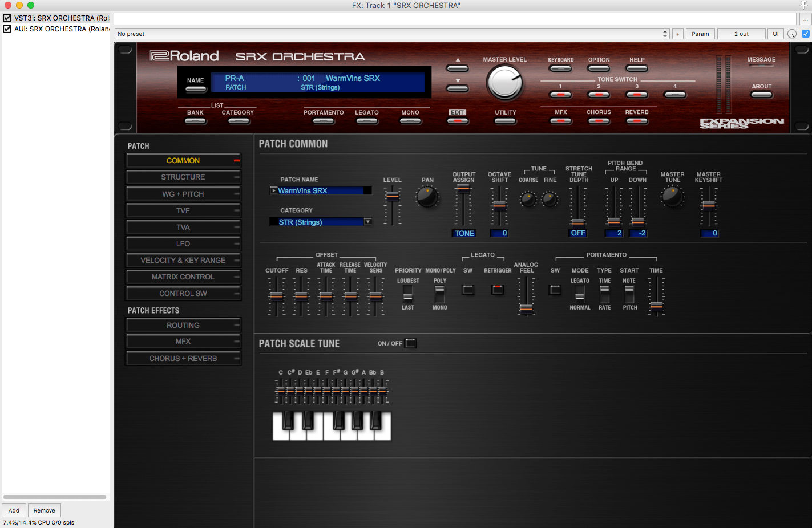Screen dimensions: 812x528
Task: Toggle the REVERB switch
Action: [x=637, y=121]
